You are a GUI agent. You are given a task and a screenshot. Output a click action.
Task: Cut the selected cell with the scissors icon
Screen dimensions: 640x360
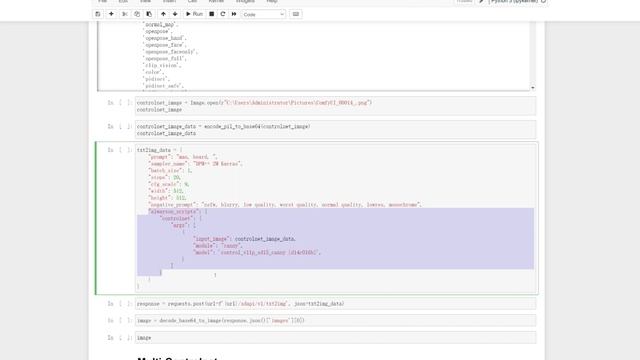(x=125, y=14)
